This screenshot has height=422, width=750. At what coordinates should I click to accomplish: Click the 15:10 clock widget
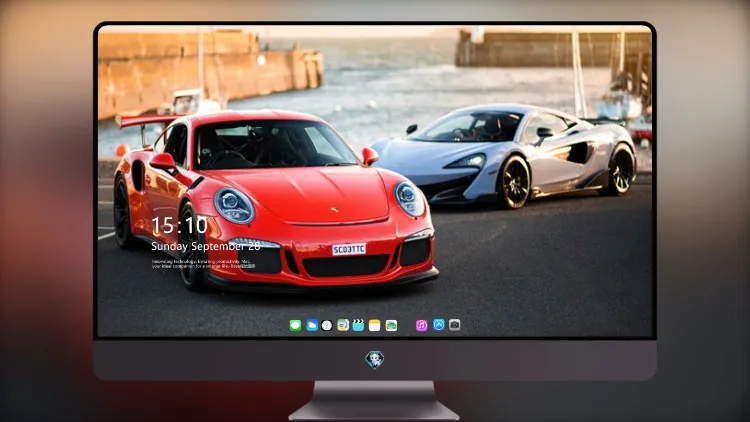tap(179, 225)
